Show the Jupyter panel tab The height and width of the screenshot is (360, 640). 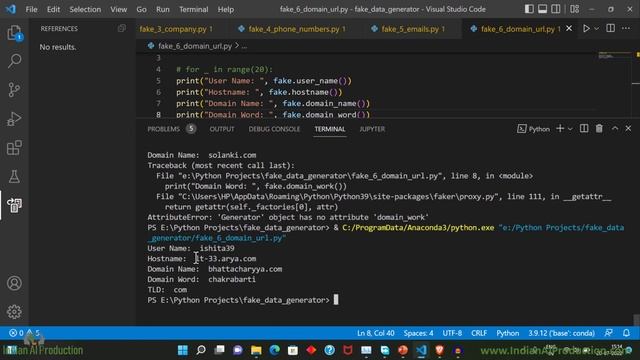(372, 129)
